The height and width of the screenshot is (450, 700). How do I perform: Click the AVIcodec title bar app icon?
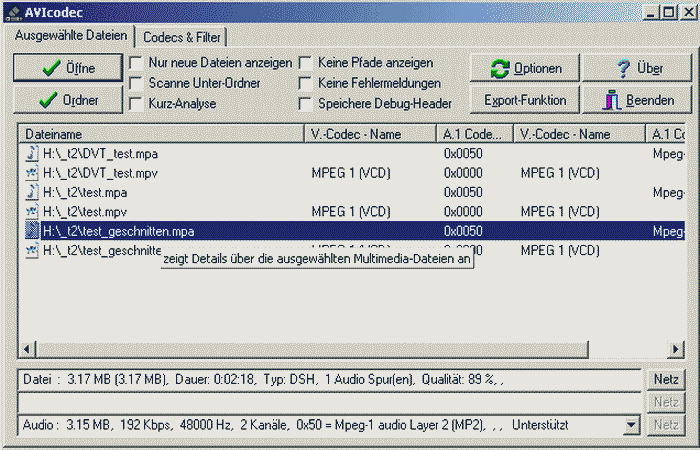[13, 13]
